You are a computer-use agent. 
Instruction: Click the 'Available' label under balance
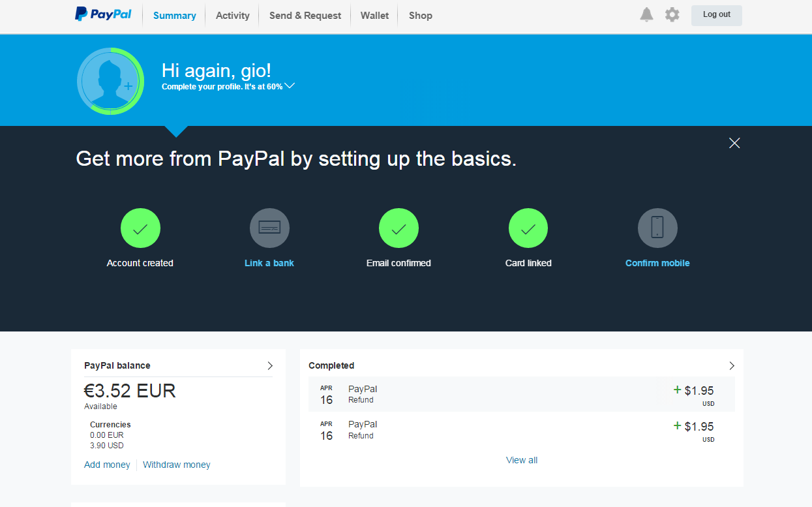point(100,407)
